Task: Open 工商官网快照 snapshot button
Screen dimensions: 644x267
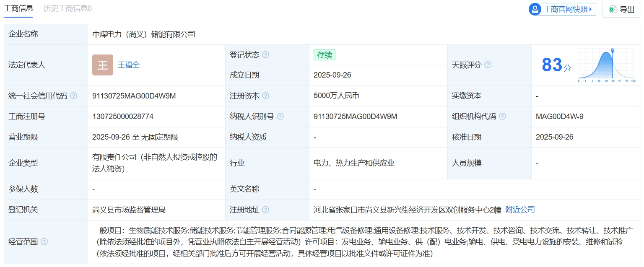Action: [562, 9]
